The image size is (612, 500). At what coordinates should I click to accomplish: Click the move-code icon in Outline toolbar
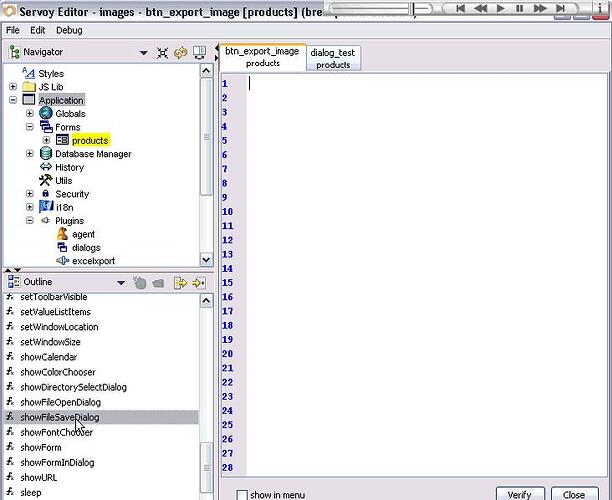click(x=180, y=283)
